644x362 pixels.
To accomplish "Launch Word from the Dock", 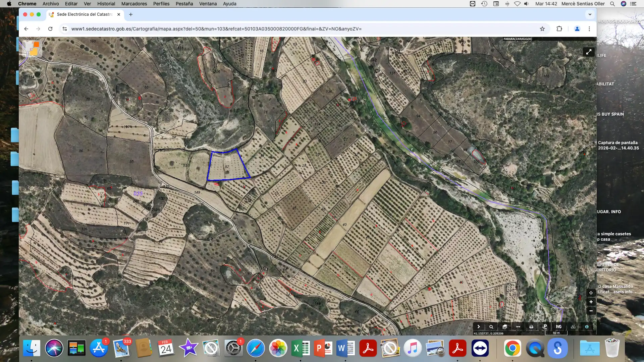I will [x=345, y=348].
